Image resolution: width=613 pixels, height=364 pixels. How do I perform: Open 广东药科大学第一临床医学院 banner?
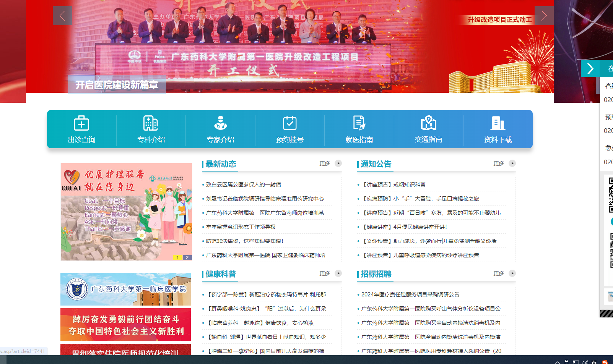coord(125,289)
